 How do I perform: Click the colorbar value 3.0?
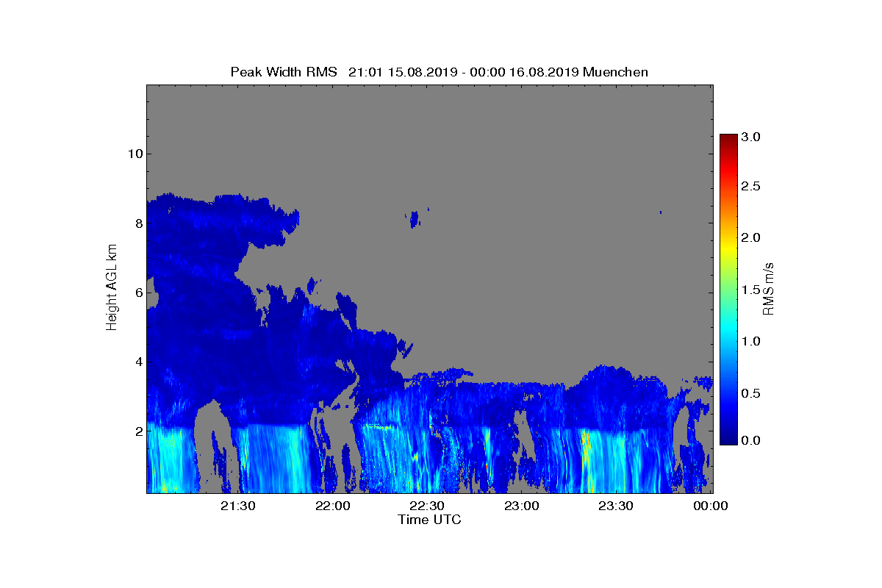coord(751,137)
